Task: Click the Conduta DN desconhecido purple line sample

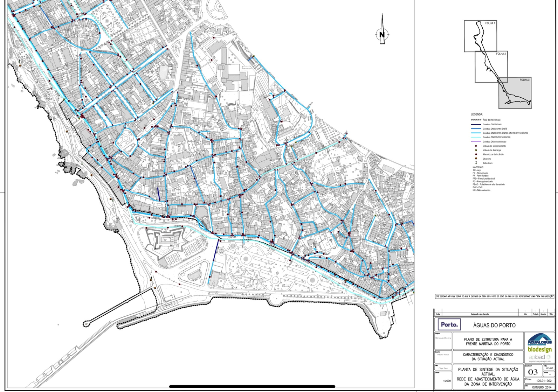Action: pyautogui.click(x=476, y=142)
